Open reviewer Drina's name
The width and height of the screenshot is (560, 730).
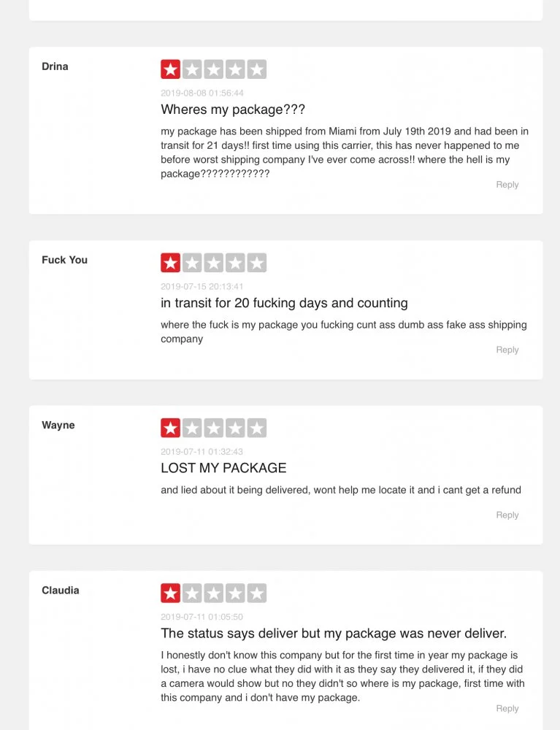coord(55,66)
